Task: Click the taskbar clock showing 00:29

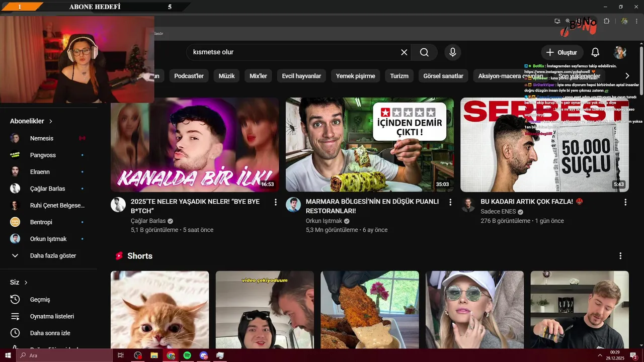Action: (615, 355)
